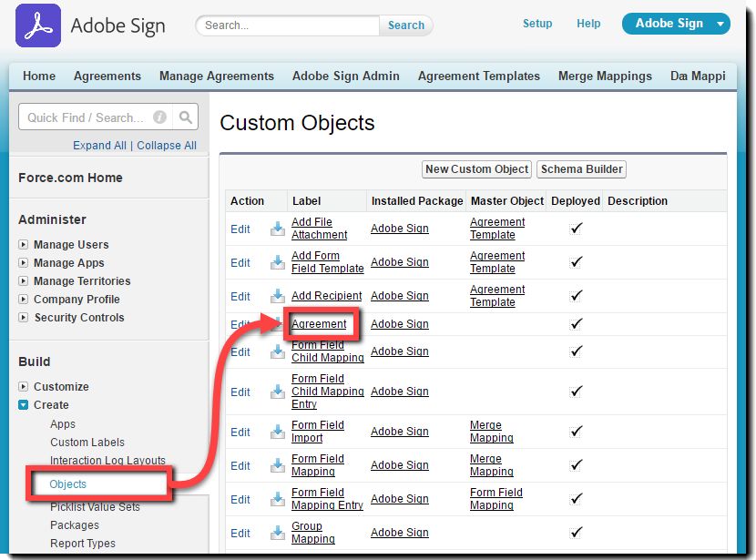Go to Adobe Sign Admin tab

346,76
